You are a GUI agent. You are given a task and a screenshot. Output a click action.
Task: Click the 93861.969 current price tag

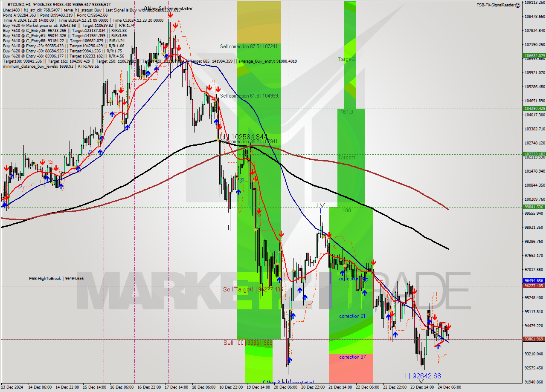[x=534, y=339]
